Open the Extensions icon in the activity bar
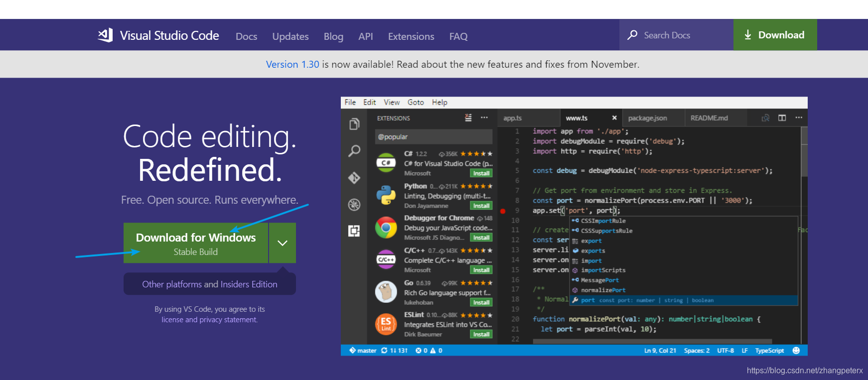The width and height of the screenshot is (868, 380). [354, 231]
